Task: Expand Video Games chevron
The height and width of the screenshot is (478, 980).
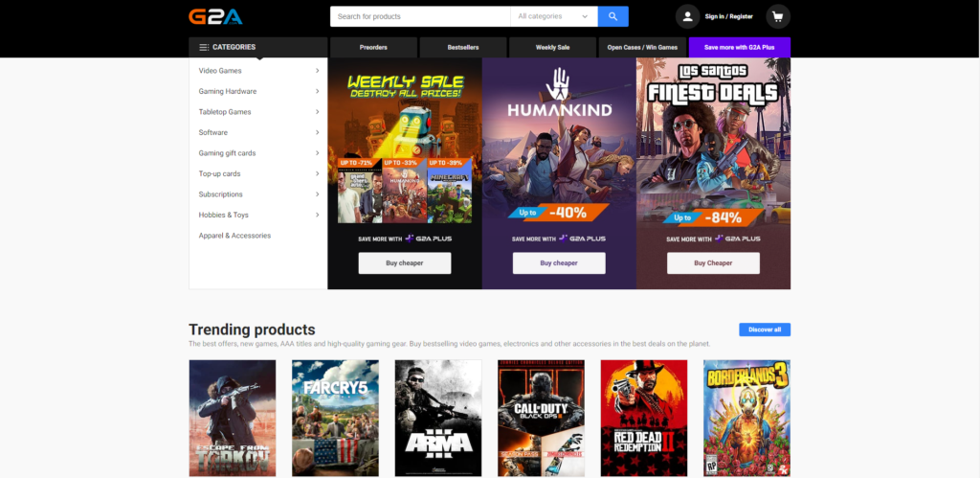Action: tap(318, 71)
